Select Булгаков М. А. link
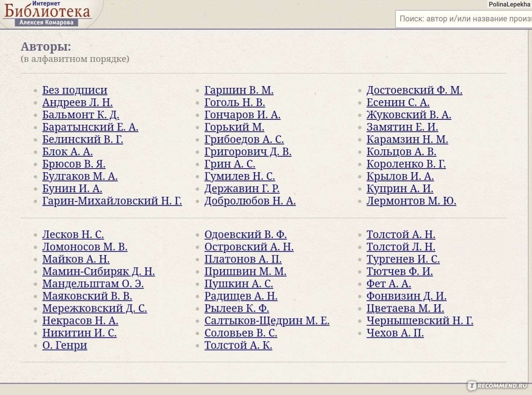The image size is (532, 395). [x=80, y=176]
